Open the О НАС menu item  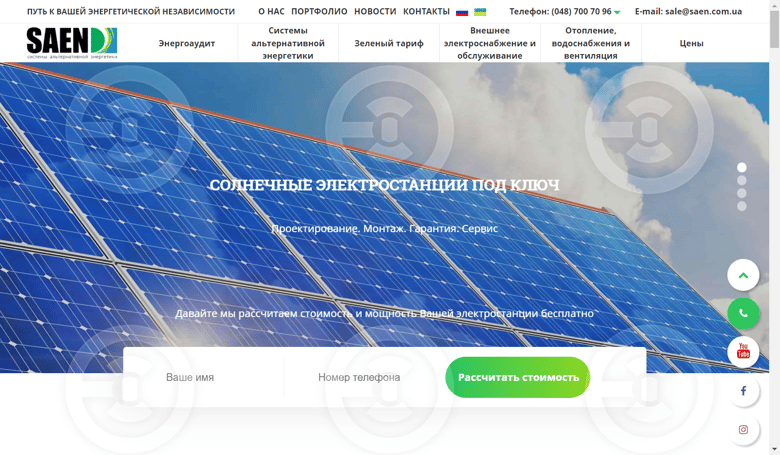(x=271, y=11)
